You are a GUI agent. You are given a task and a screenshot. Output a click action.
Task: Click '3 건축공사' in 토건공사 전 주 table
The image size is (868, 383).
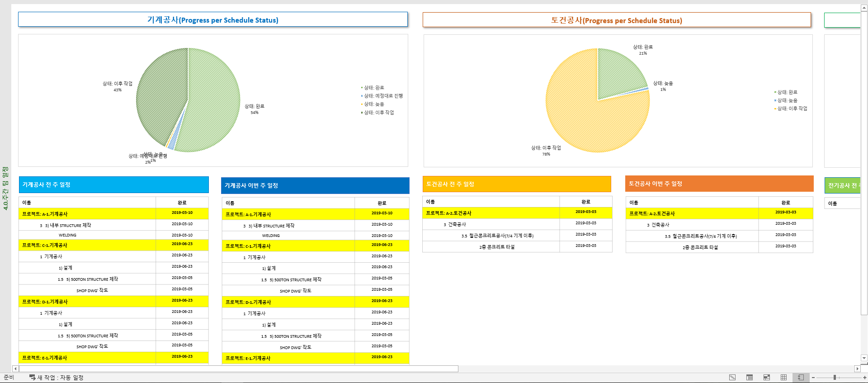pos(455,224)
